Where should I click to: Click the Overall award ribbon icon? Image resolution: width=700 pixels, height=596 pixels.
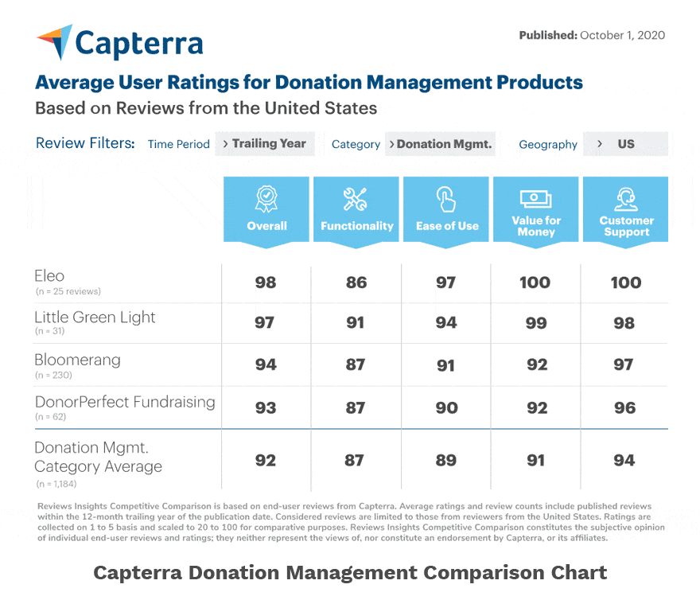click(x=266, y=199)
